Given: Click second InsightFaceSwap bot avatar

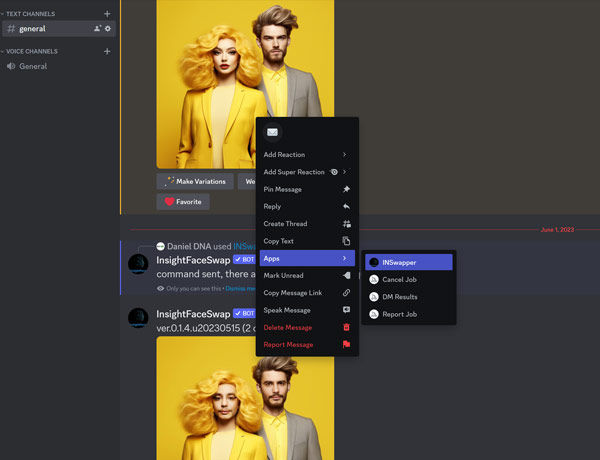Looking at the screenshot, I should [x=138, y=318].
